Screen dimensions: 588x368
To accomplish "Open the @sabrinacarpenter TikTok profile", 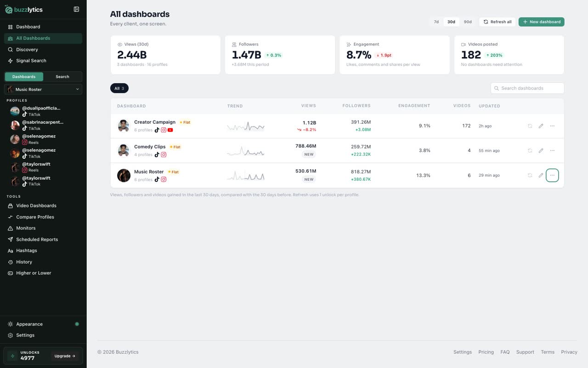I will pyautogui.click(x=43, y=125).
